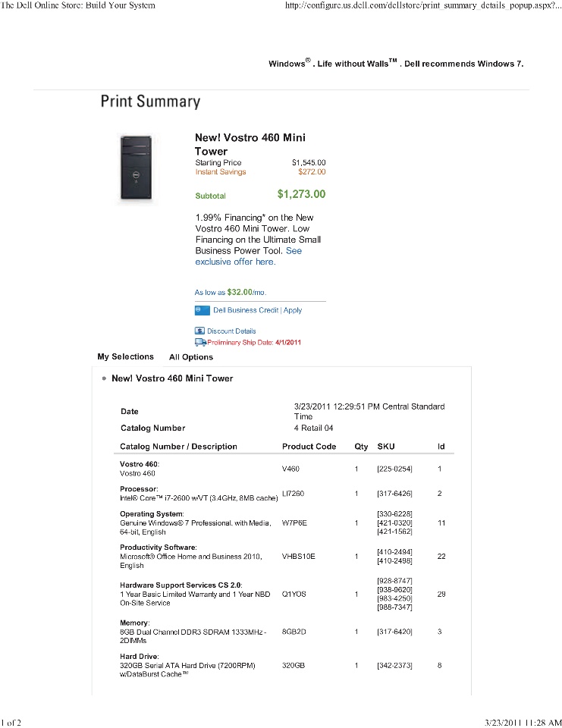Click the Hard Drive 320GB product code

[294, 665]
